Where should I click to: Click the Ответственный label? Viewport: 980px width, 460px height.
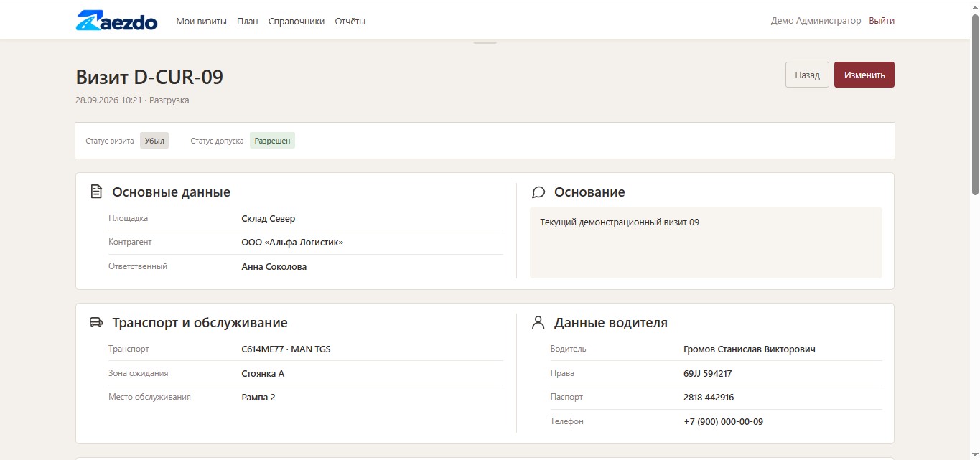(138, 266)
